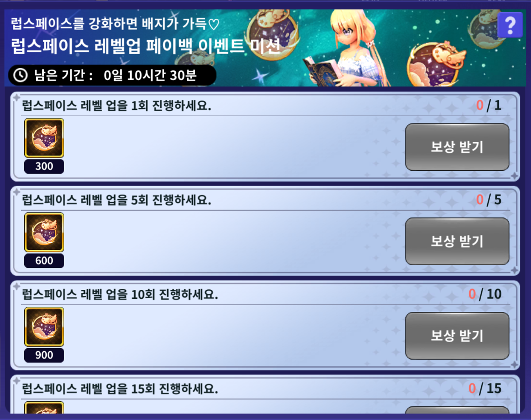Click the event title 럽스페이스 레벨업 페이백 이벤트 미션
The image size is (531, 420).
[x=146, y=46]
